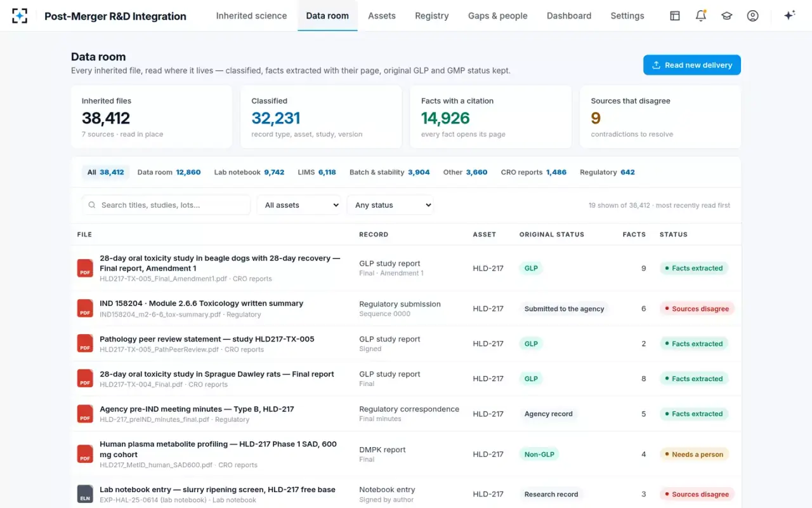Image resolution: width=812 pixels, height=508 pixels.
Task: Click Read new delivery button
Action: pyautogui.click(x=692, y=65)
